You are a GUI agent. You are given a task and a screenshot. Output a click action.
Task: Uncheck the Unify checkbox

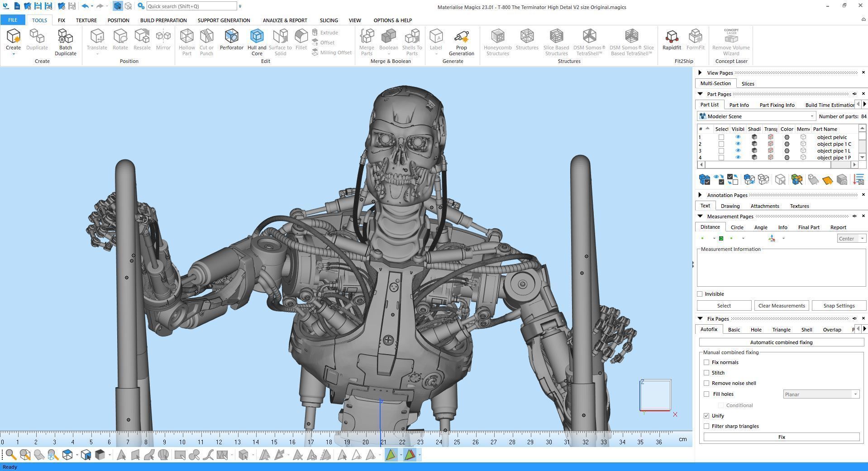(x=706, y=416)
